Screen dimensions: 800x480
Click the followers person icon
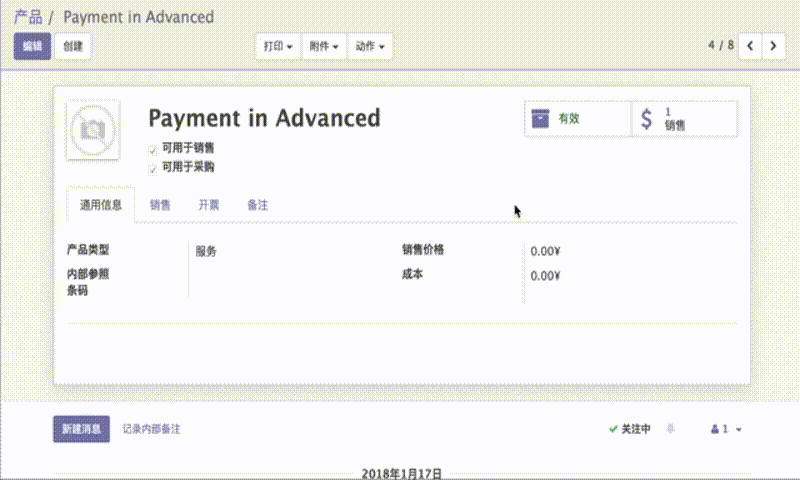coord(715,429)
